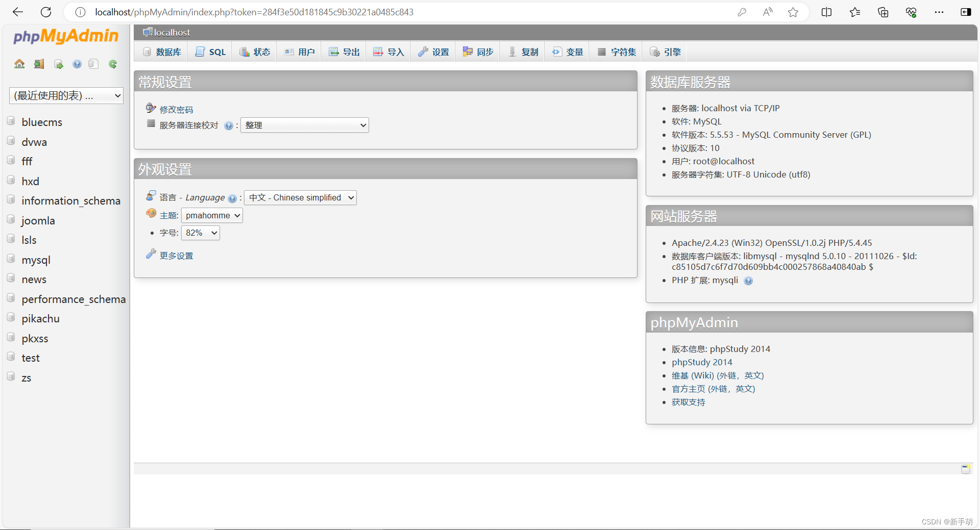The height and width of the screenshot is (530, 980).
Task: Select the performance_schema database
Action: pos(73,299)
